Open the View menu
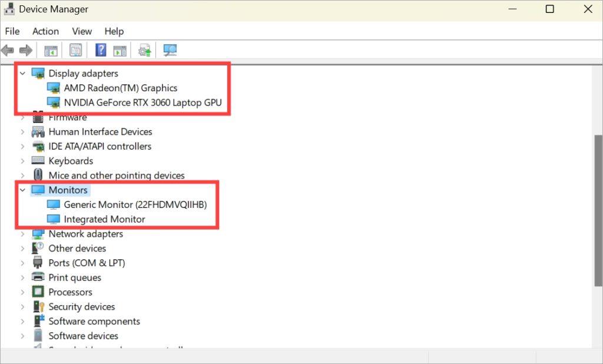The width and height of the screenshot is (603, 364). (x=82, y=31)
